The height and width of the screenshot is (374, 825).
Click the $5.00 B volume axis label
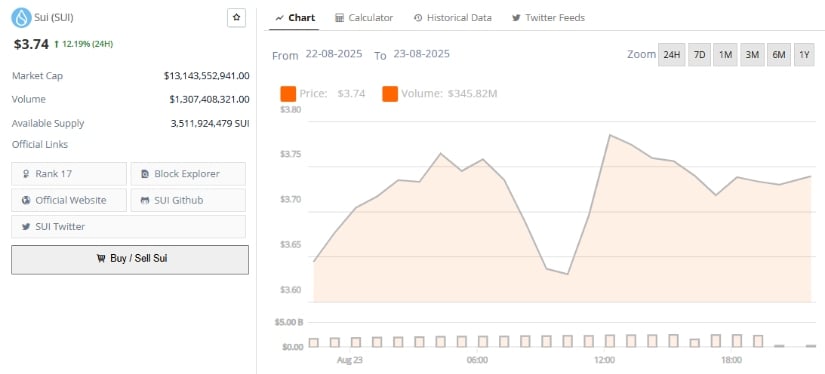(288, 322)
